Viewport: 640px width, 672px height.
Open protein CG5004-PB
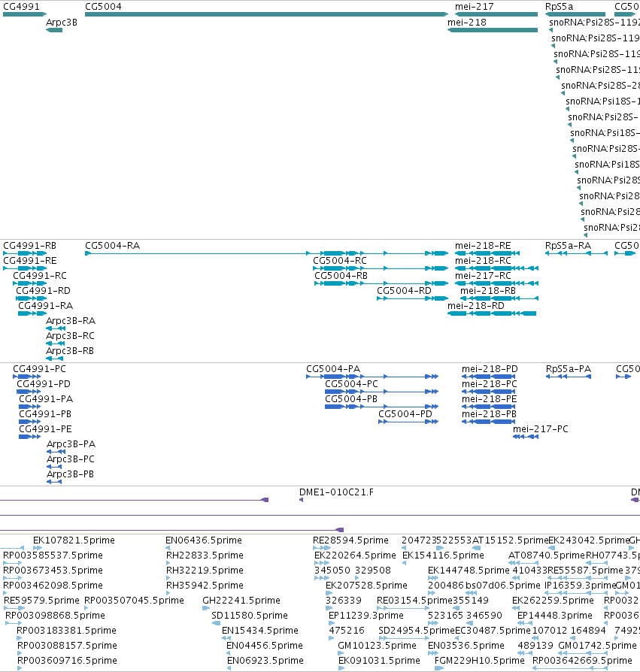351,398
